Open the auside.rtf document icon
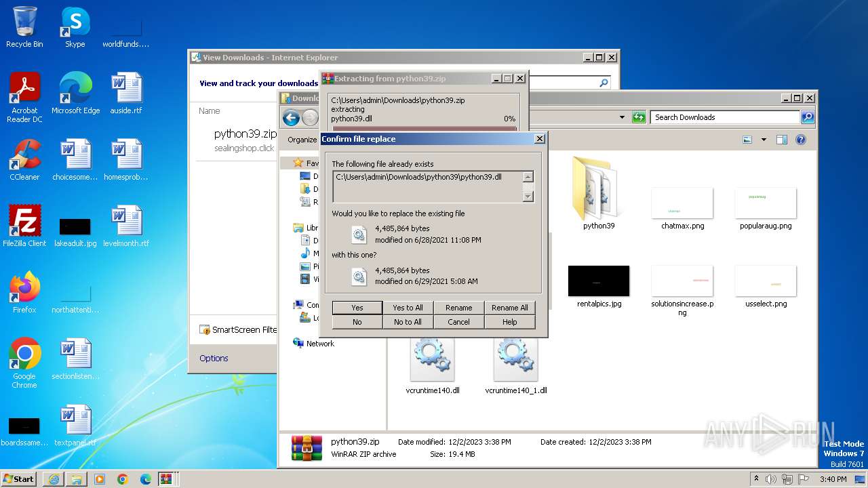Image resolution: width=868 pixels, height=488 pixels. click(126, 94)
